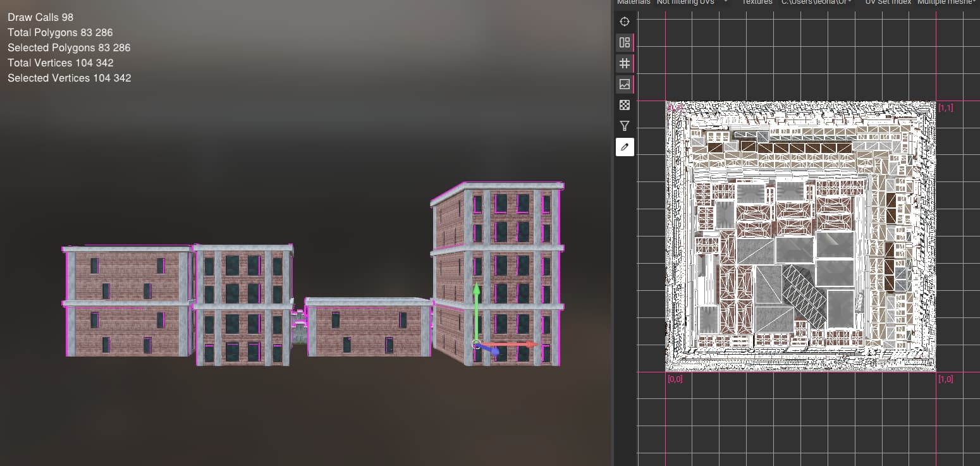
Task: Click the gizmo origin center circle
Action: point(476,344)
